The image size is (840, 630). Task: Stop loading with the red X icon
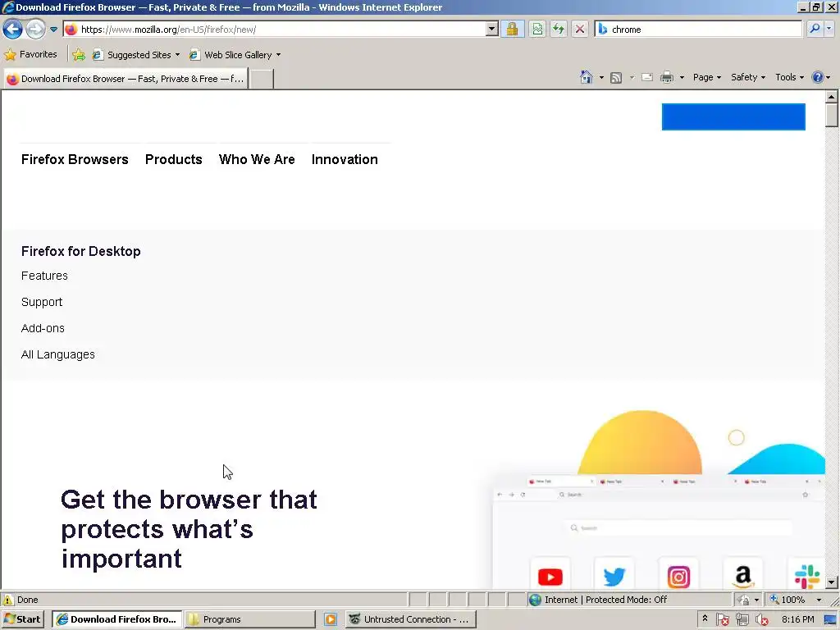pyautogui.click(x=580, y=29)
